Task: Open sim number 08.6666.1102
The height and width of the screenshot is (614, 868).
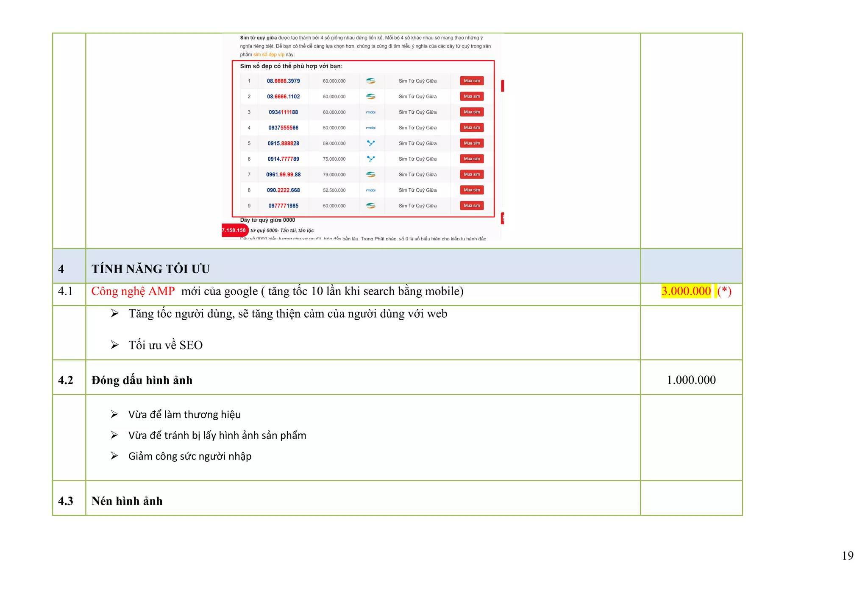Action: tap(284, 97)
